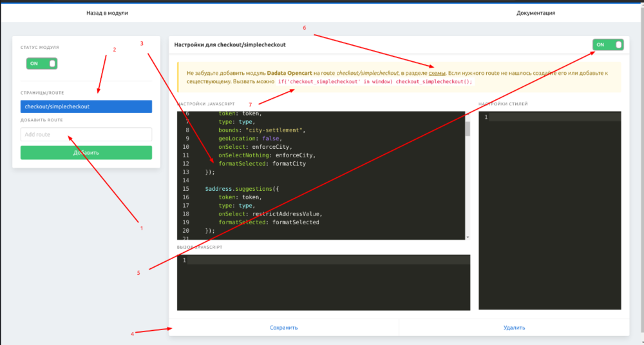Select the checkout/simplecheckout route
The image size is (644, 345).
click(x=86, y=106)
